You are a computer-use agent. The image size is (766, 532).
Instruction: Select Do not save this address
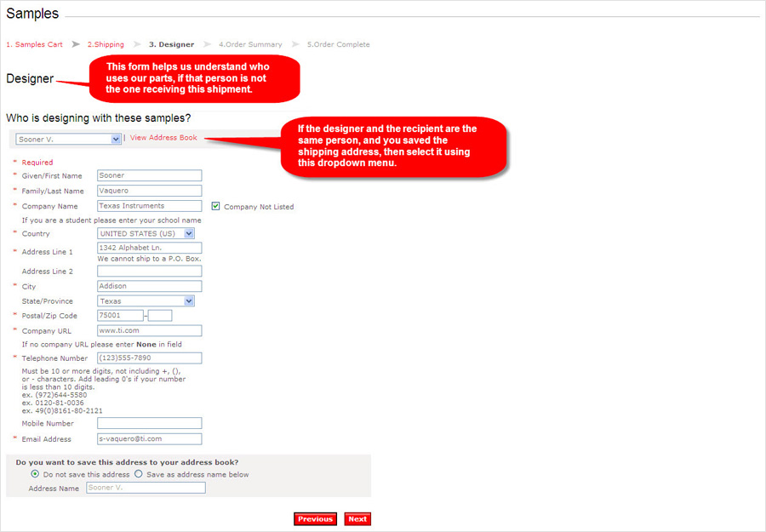coord(35,474)
